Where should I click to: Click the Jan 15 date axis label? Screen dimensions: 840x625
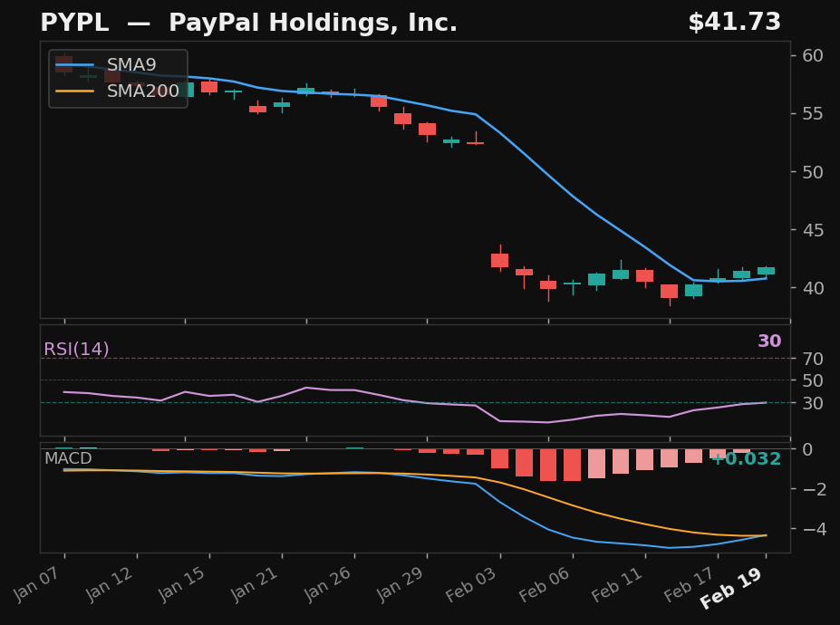pyautogui.click(x=183, y=584)
